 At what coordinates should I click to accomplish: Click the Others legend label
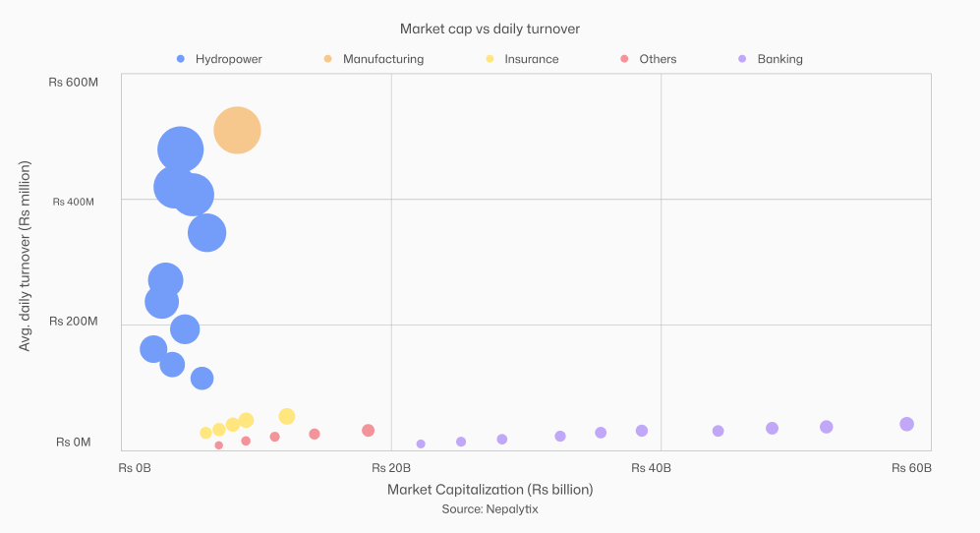(658, 59)
